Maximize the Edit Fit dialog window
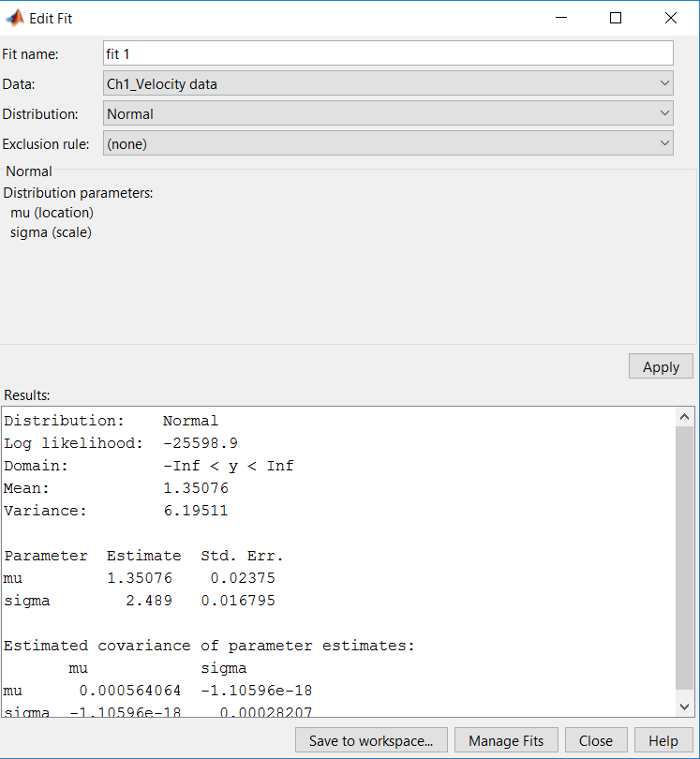This screenshot has width=700, height=759. 616,18
